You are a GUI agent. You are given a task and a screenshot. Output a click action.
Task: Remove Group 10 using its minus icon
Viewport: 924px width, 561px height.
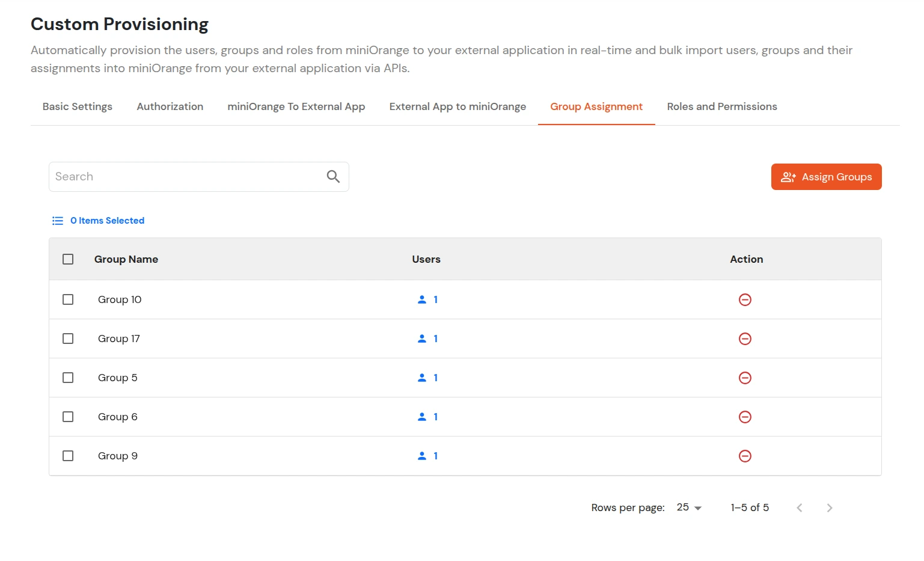pos(745,299)
